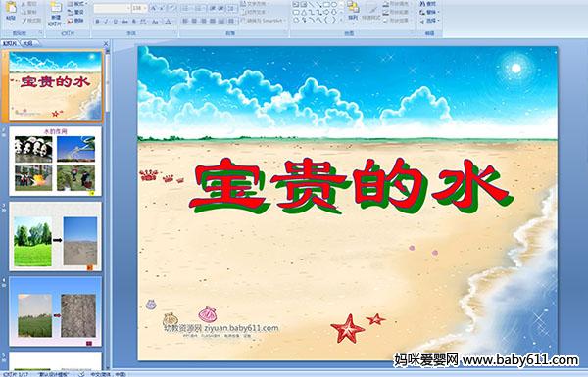Open the Quick Styles gallery

click(371, 11)
